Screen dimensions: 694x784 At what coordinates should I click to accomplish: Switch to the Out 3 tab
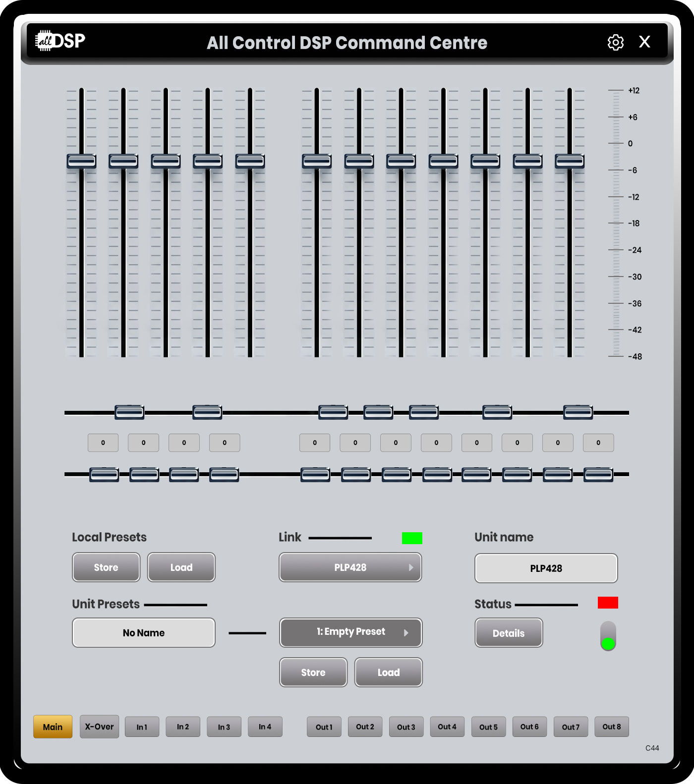[406, 727]
